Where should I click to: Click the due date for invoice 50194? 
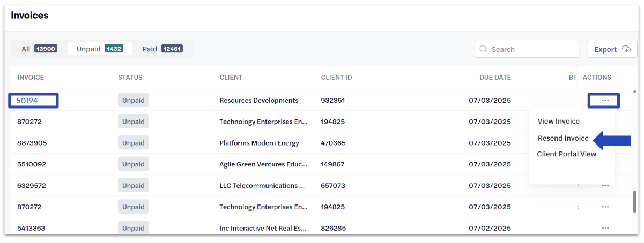(490, 100)
